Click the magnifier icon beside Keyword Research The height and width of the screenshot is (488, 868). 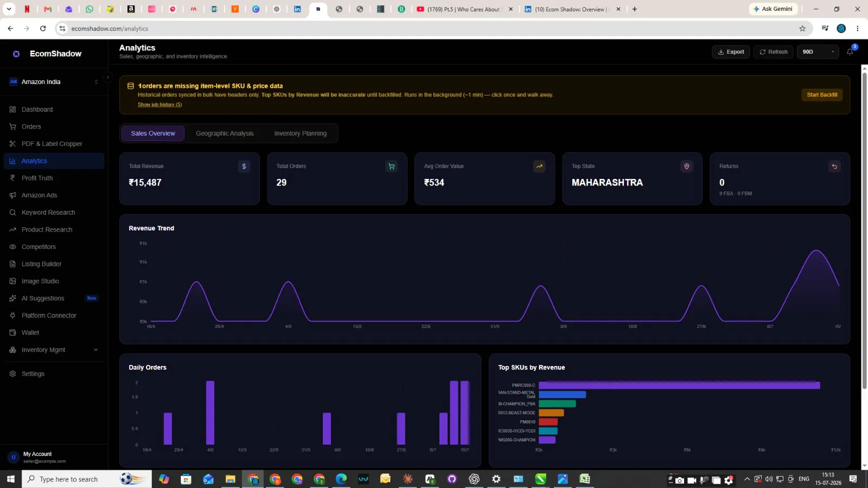pyautogui.click(x=12, y=213)
